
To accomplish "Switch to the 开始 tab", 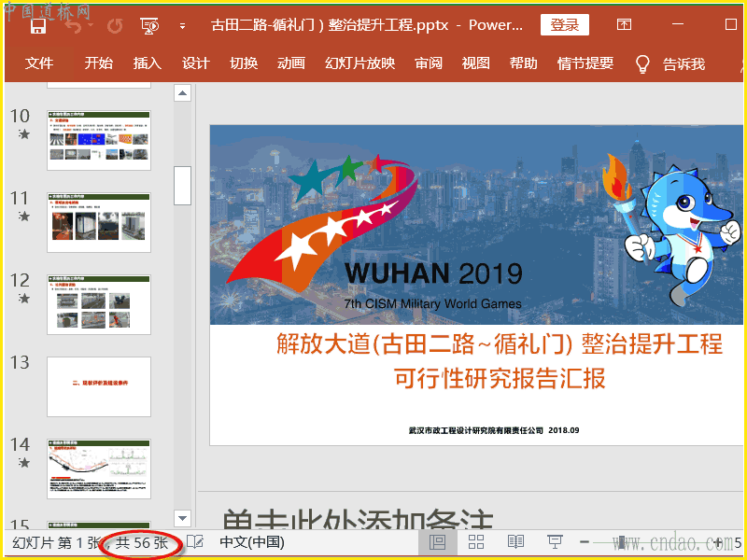I will click(99, 63).
